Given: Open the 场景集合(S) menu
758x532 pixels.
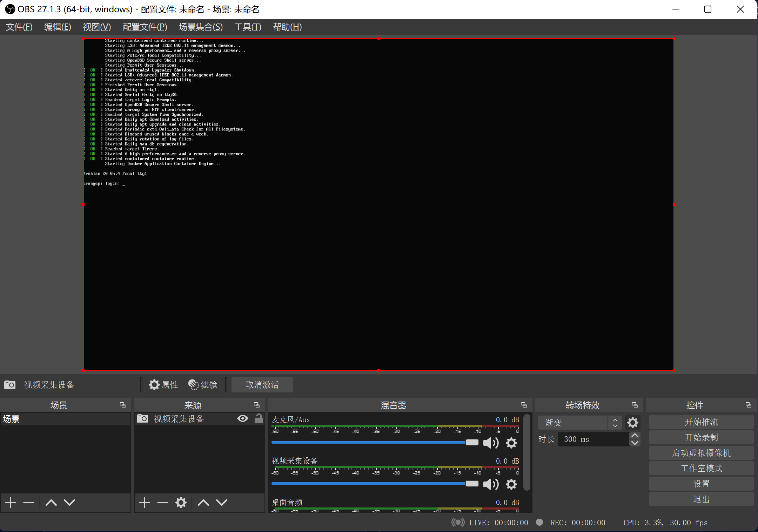Looking at the screenshot, I should click(x=201, y=27).
